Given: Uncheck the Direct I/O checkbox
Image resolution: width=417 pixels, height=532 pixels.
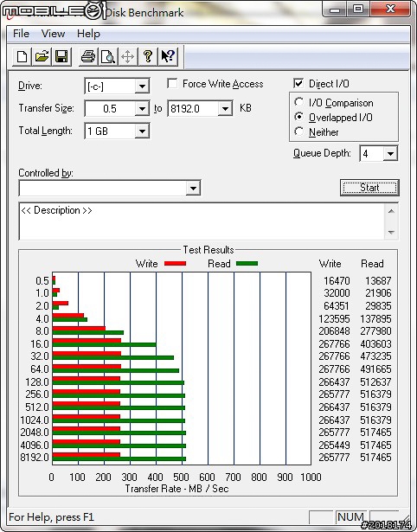Looking at the screenshot, I should point(298,83).
